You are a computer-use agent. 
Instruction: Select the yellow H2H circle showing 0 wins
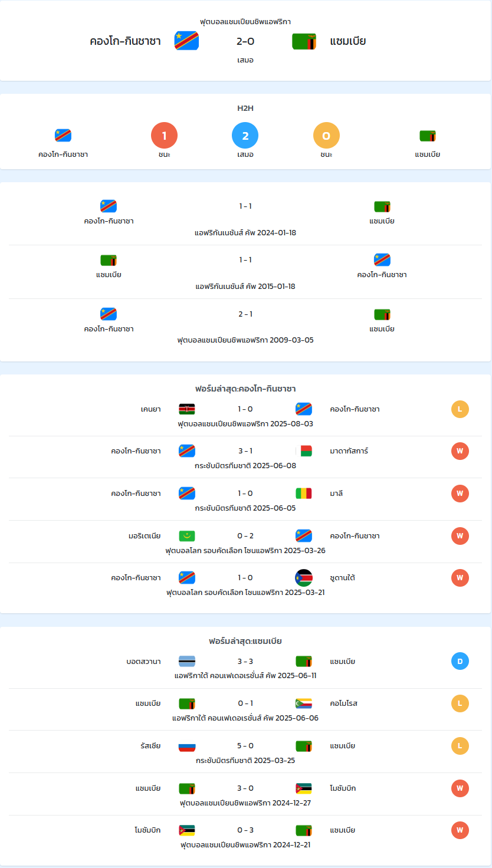(x=326, y=136)
